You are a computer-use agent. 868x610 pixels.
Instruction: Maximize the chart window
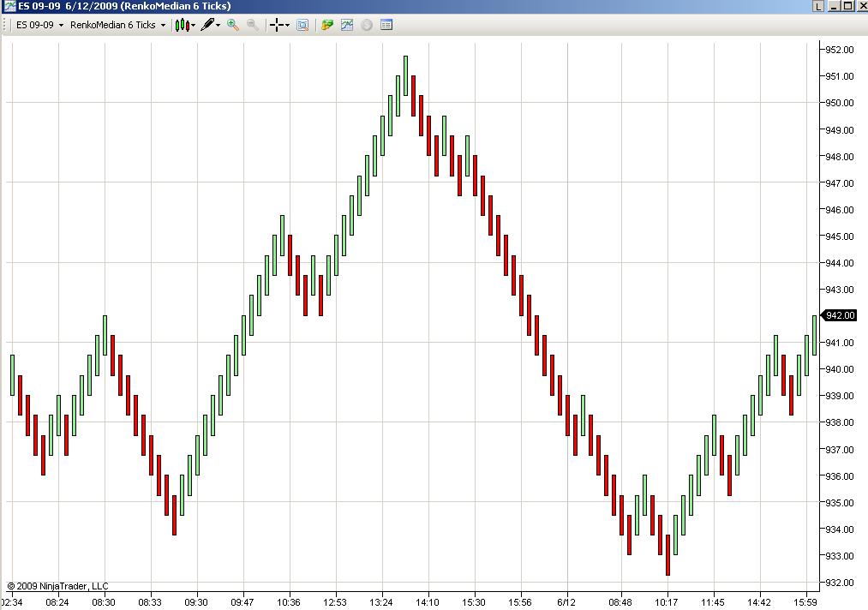click(x=847, y=6)
